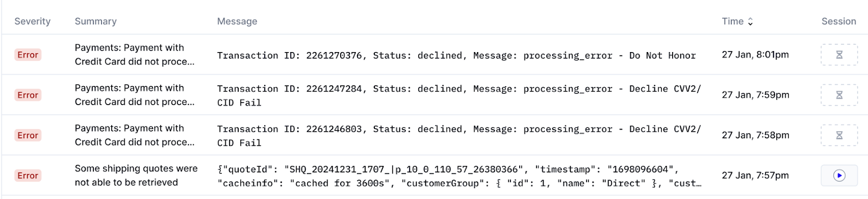
Task: Click the 27 Jan, 7:57pm timestamp
Action: [x=755, y=175]
